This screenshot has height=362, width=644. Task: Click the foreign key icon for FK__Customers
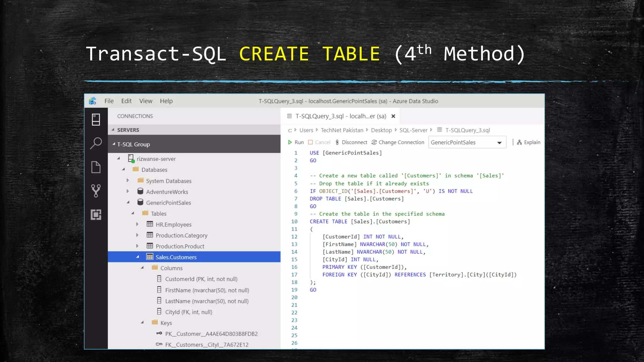point(159,344)
